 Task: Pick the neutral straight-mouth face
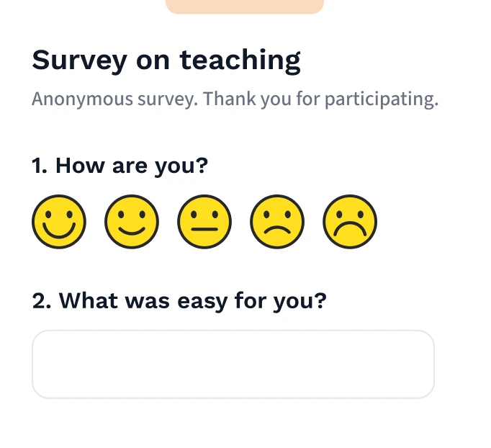204,222
